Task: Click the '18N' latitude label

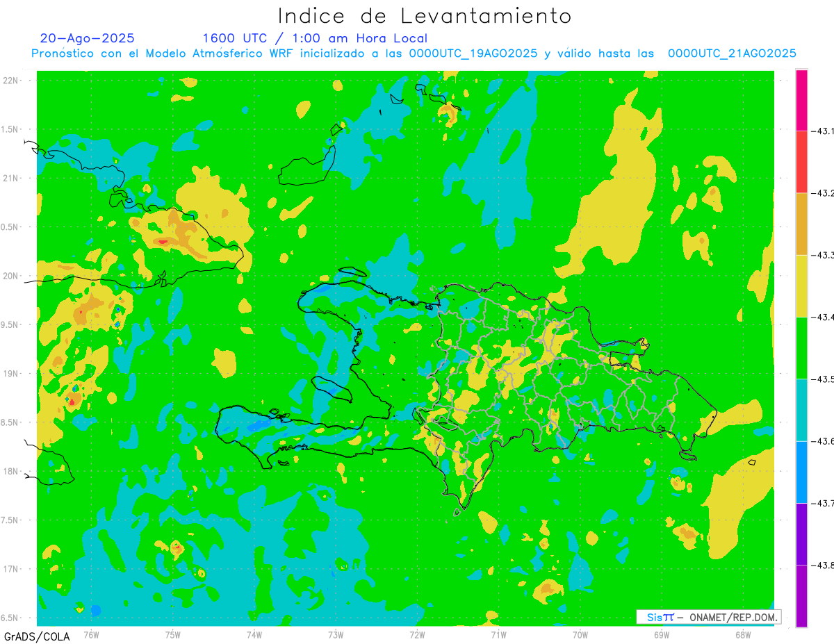Action: click(x=10, y=471)
